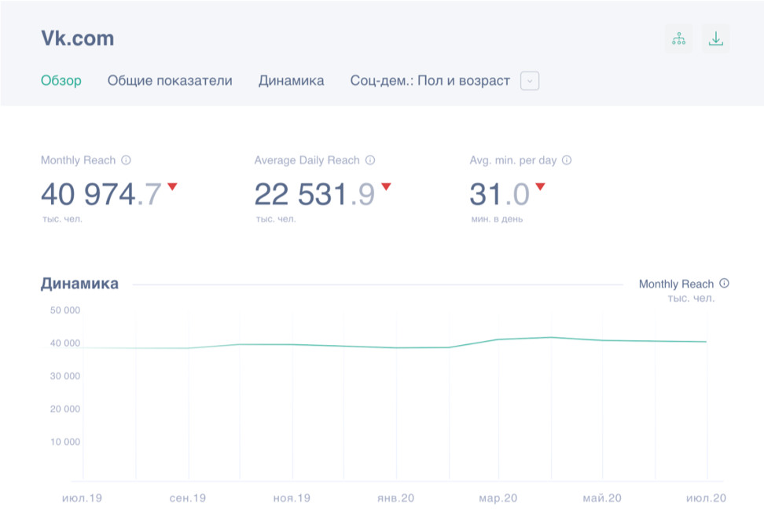Click the июл.19 x-axis label
Screen dimensions: 764x532
tap(82, 498)
